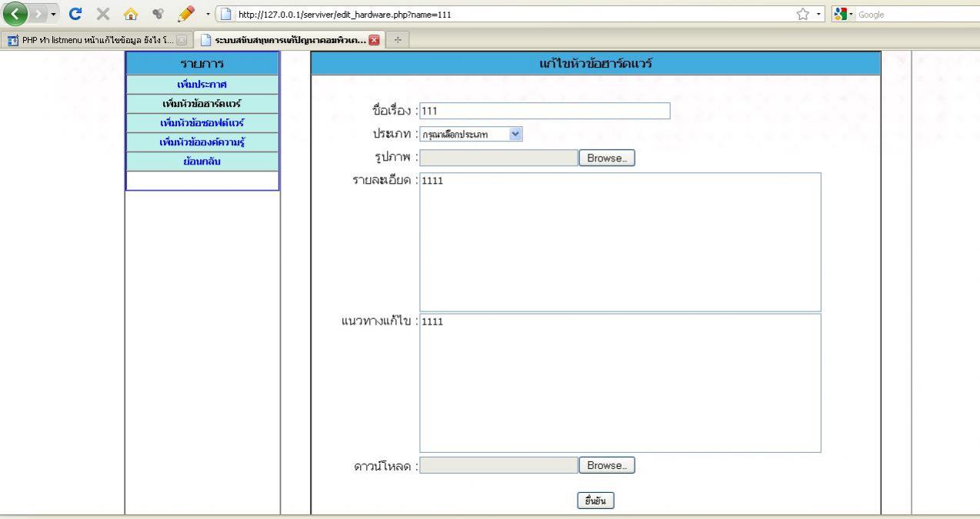Viewport: 980px width, 519px height.
Task: Click inside the รายละเอียด text area
Action: pyautogui.click(x=620, y=241)
